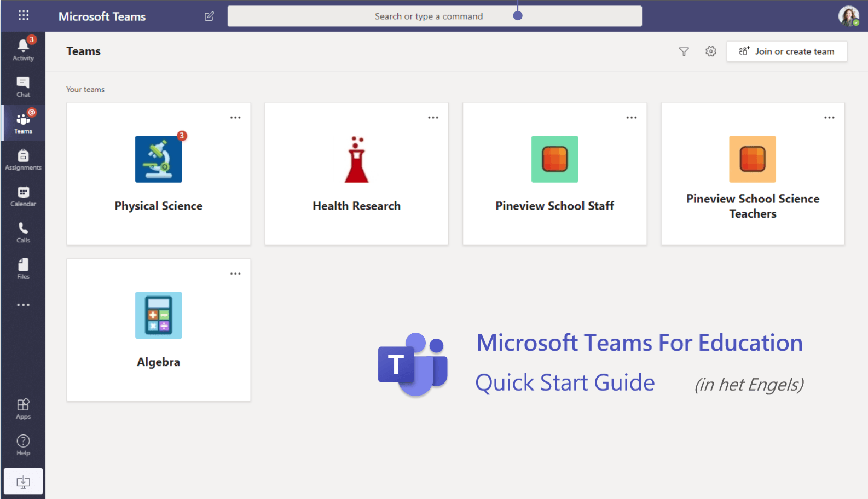Image resolution: width=868 pixels, height=499 pixels.
Task: Open the app launcher waffle icon
Action: (24, 15)
